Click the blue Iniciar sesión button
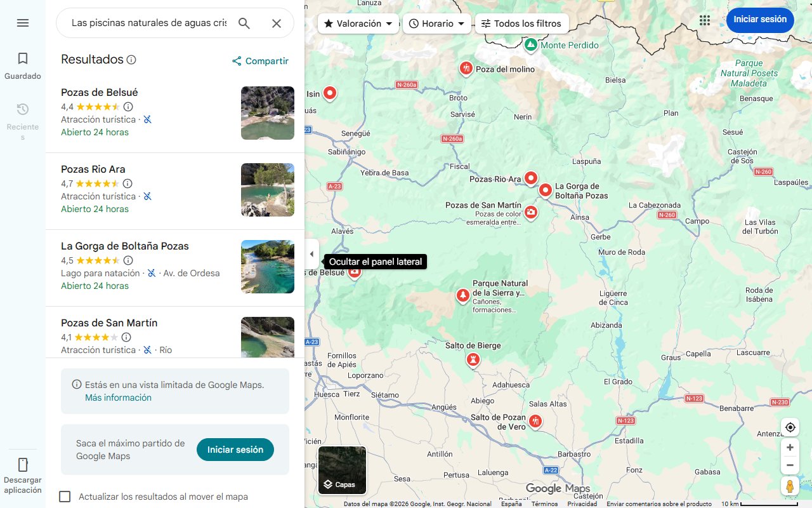 [760, 20]
